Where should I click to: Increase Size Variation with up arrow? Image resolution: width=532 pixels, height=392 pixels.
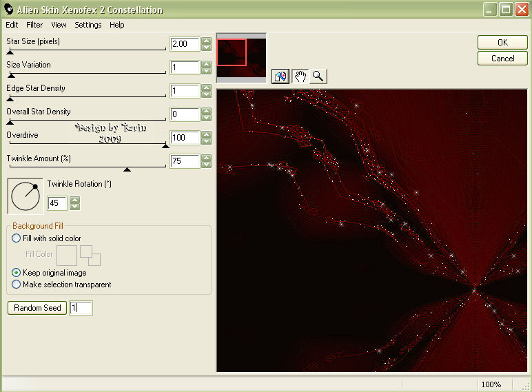coord(206,64)
